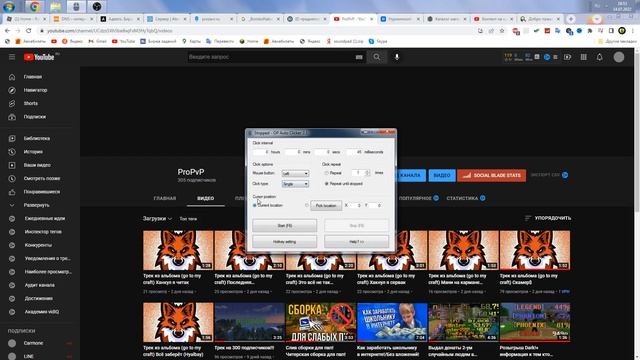This screenshot has width=640, height=360.
Task: Open the YouTube create video camera icon
Action: pos(567,57)
